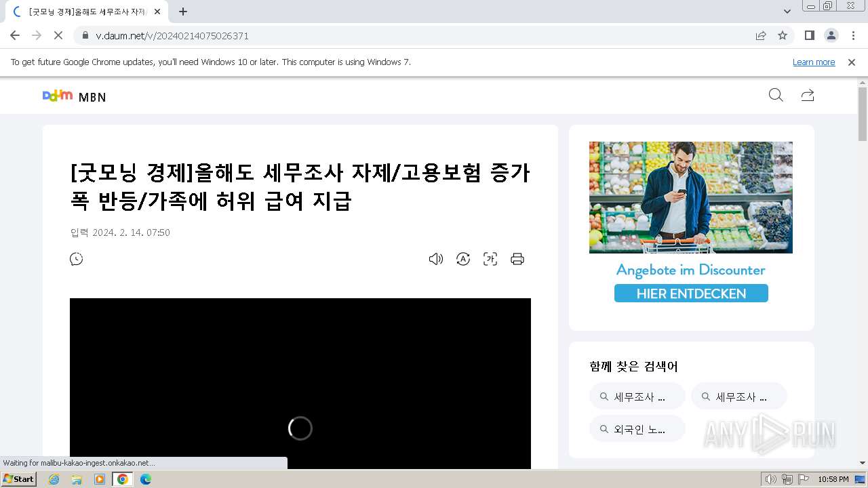The image size is (868, 488).
Task: Click the scrollbar down arrow
Action: click(x=863, y=464)
